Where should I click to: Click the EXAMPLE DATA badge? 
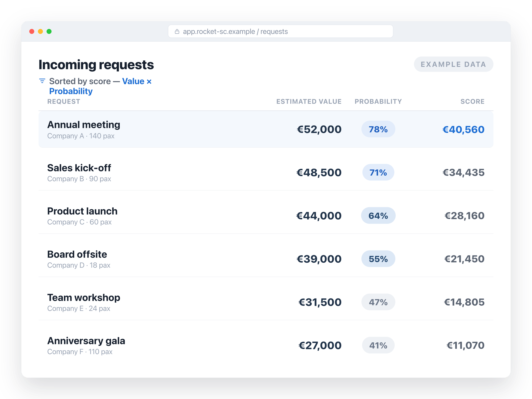453,64
